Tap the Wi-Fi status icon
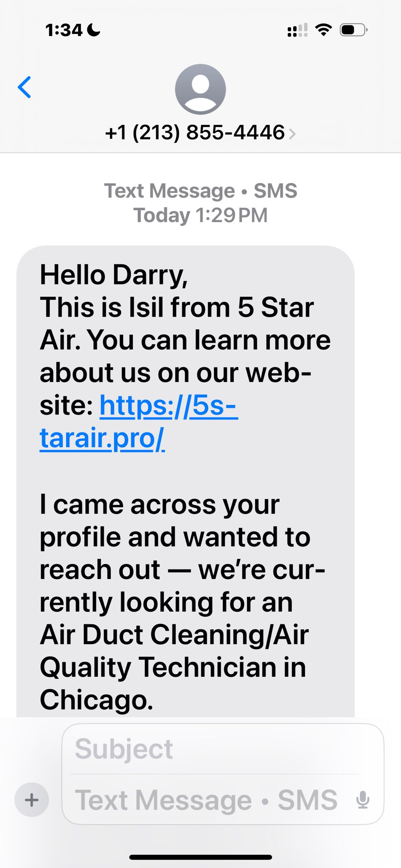 [323, 30]
